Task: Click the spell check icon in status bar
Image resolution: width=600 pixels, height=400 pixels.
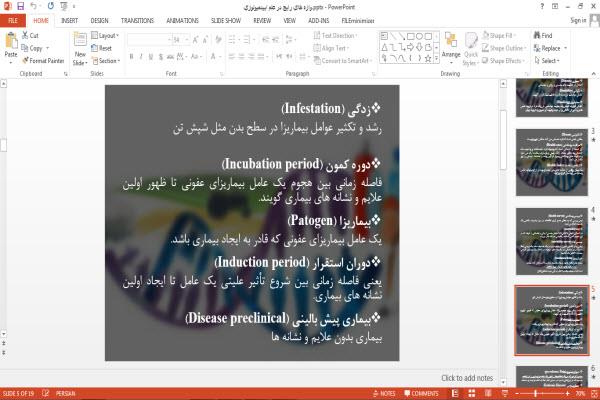Action: [x=46, y=393]
